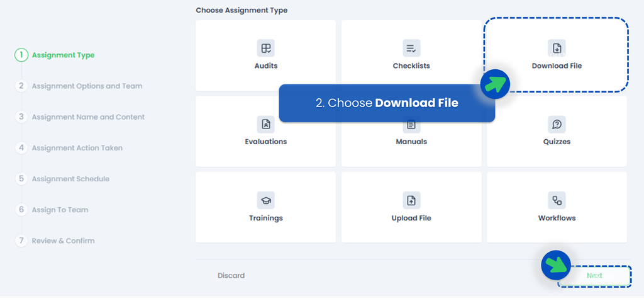Select step 4 Assignment Action Taken
This screenshot has width=644, height=301.
(77, 147)
